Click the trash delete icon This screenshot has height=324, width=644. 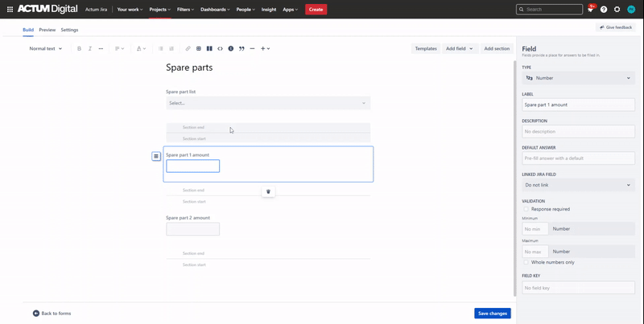[268, 191]
